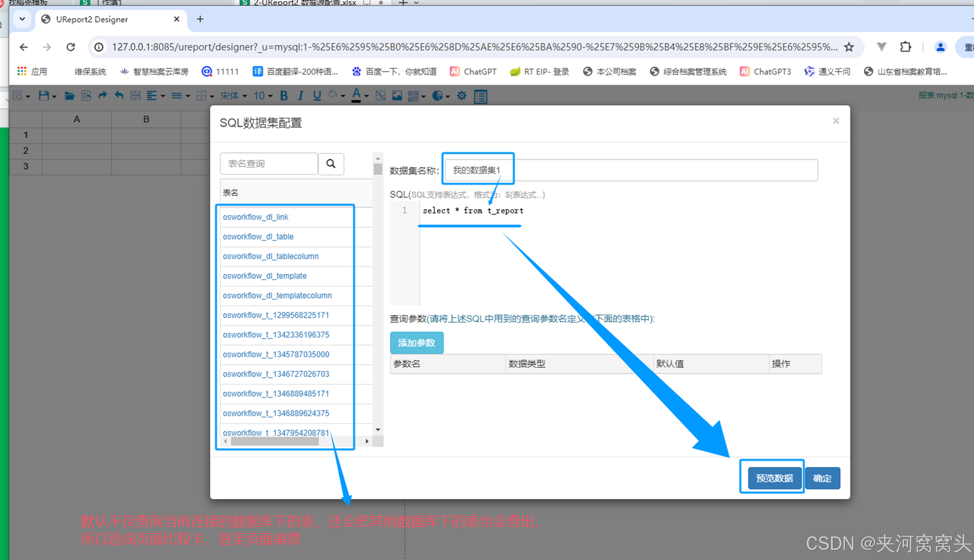Image resolution: width=974 pixels, height=560 pixels.
Task: Open the font size 10 dropdown
Action: 263,96
